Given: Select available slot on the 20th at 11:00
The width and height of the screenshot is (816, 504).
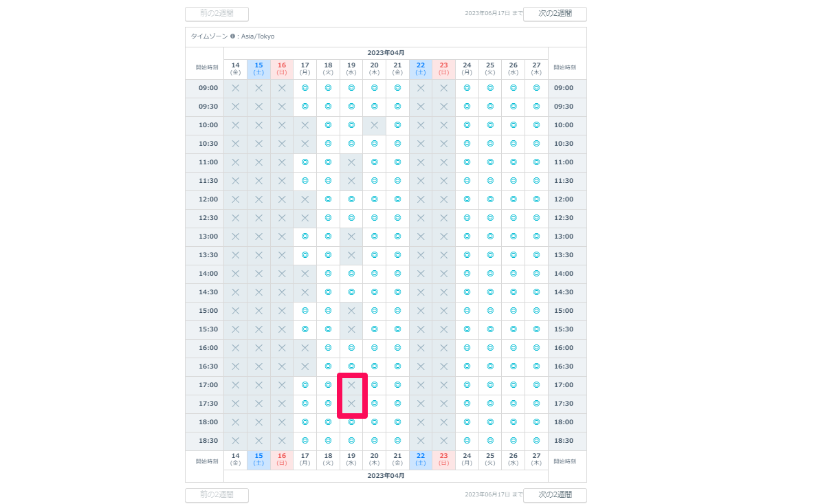Looking at the screenshot, I should (x=374, y=162).
